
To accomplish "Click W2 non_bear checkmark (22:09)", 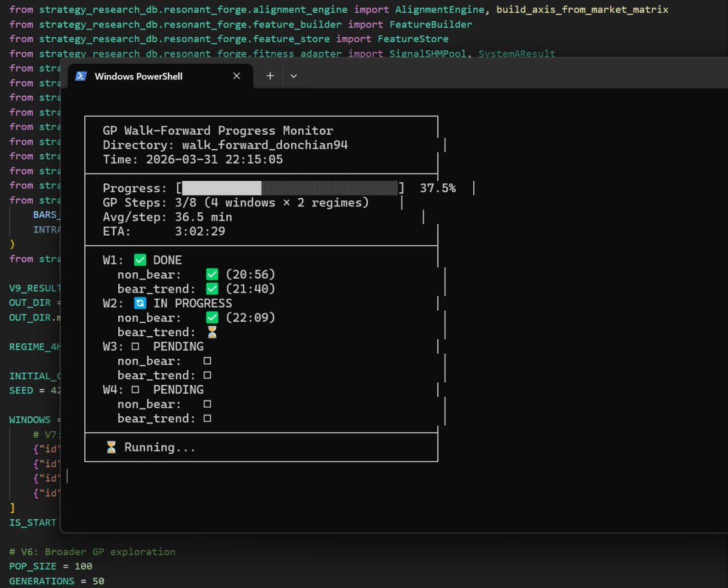I will tap(212, 317).
